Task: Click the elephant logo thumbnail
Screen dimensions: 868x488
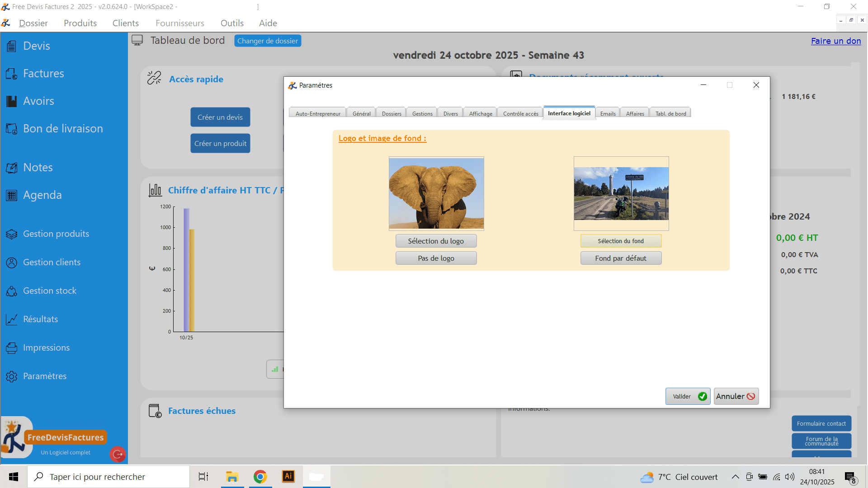Action: tap(436, 193)
